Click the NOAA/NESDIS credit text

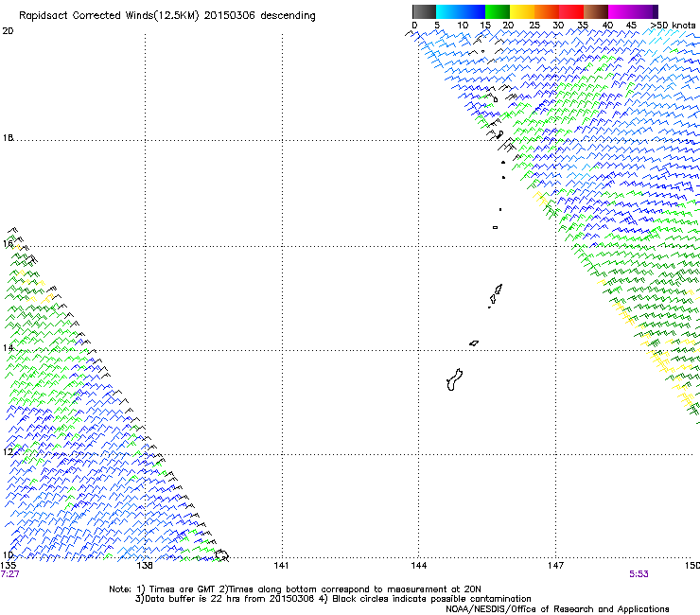[557, 608]
